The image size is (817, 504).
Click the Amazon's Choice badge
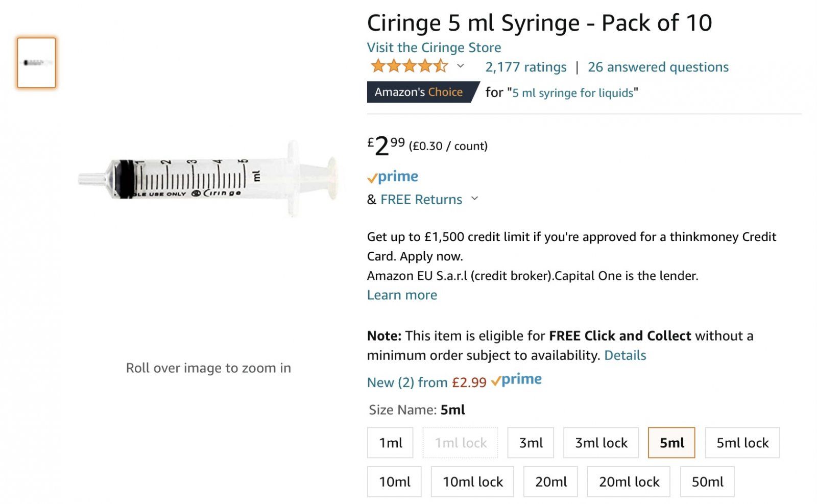pos(419,92)
